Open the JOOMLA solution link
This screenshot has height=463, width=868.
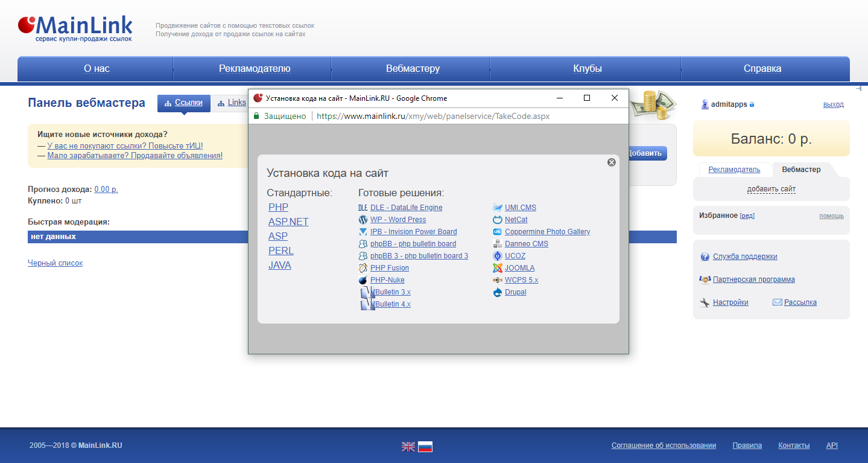520,268
